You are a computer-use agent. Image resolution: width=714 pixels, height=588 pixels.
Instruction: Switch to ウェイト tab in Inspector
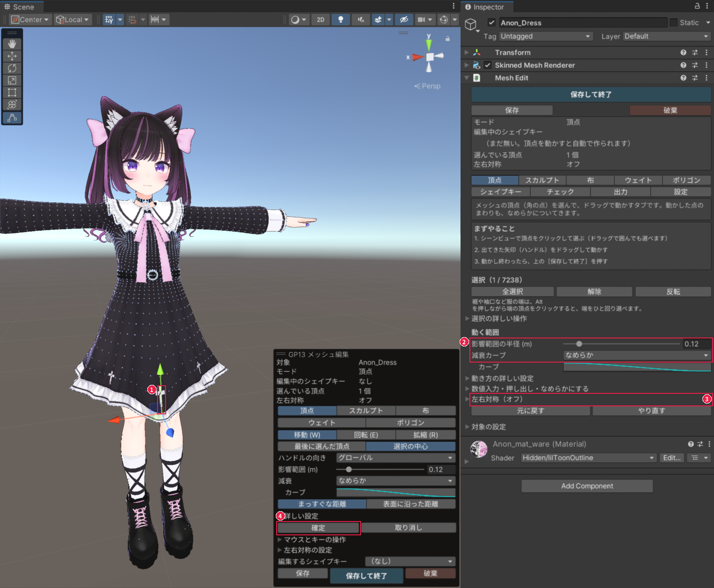tap(638, 180)
